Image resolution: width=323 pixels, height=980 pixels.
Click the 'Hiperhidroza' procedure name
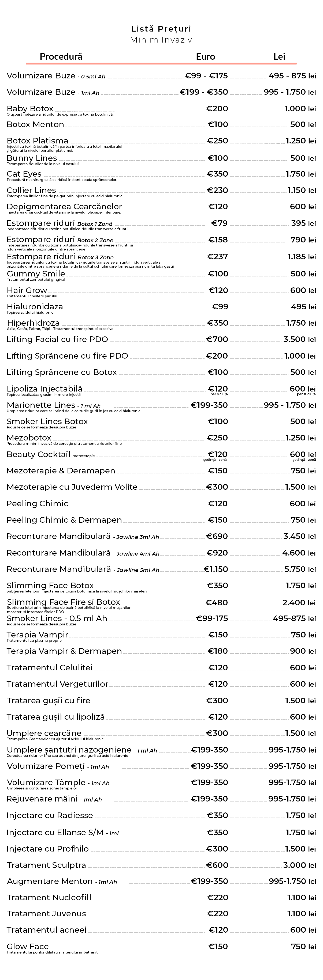click(x=33, y=323)
